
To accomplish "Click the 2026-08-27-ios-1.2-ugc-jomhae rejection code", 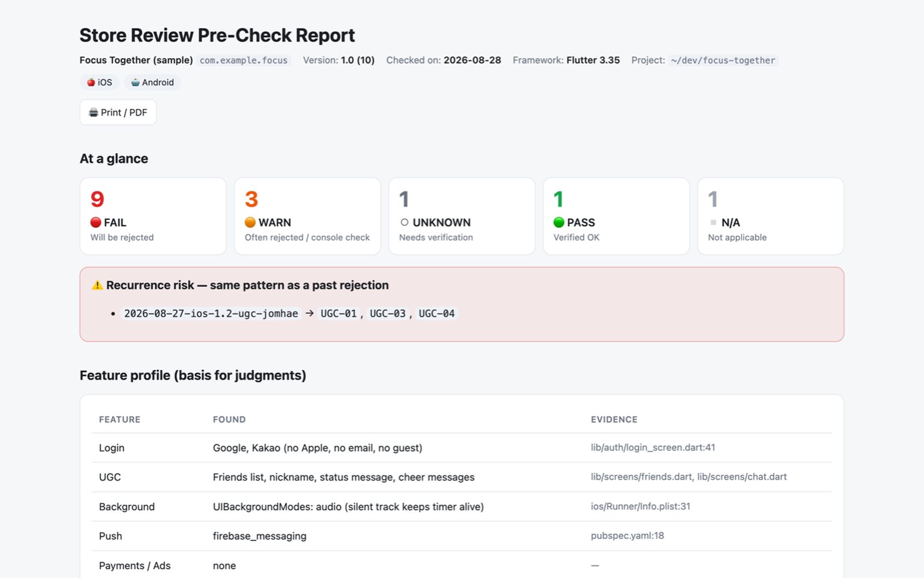I will (x=211, y=313).
